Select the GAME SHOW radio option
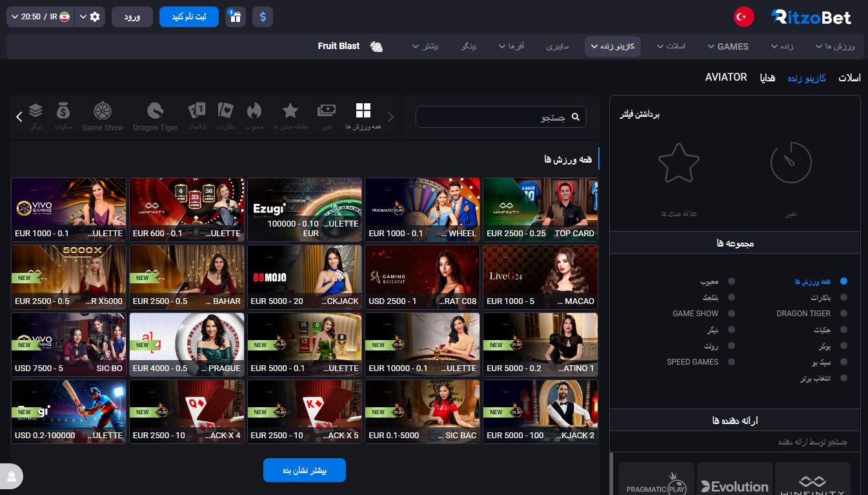Screen dimensions: 868x495 tap(731, 314)
